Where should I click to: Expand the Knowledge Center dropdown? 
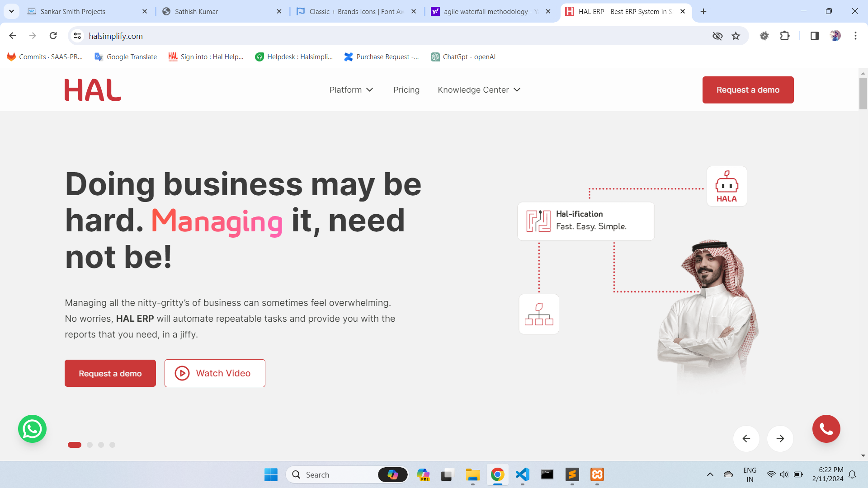coord(479,90)
